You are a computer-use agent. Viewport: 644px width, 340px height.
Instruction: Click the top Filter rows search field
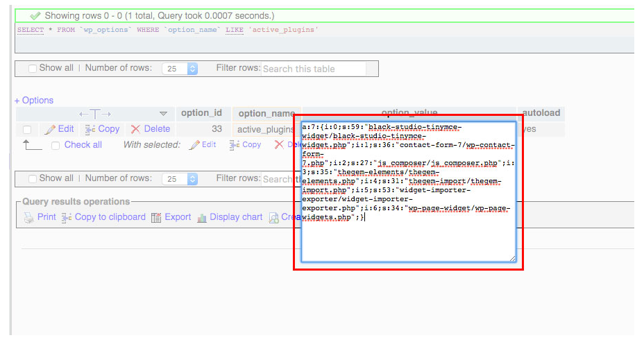313,69
